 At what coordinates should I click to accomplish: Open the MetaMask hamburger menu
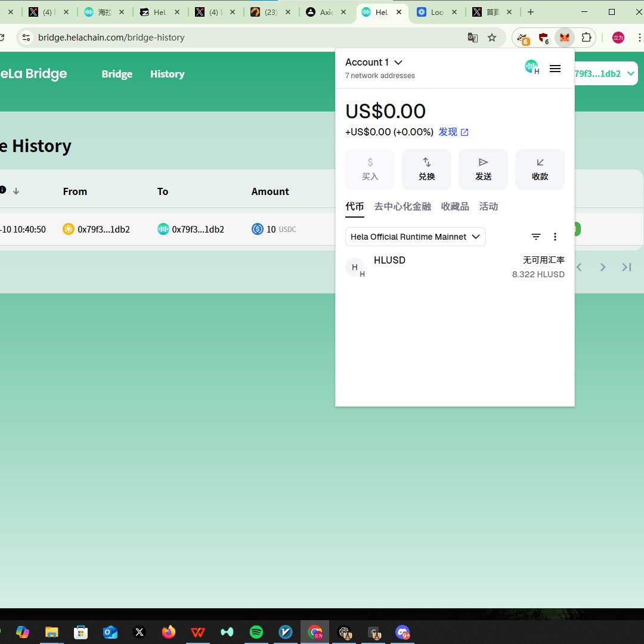pyautogui.click(x=555, y=69)
